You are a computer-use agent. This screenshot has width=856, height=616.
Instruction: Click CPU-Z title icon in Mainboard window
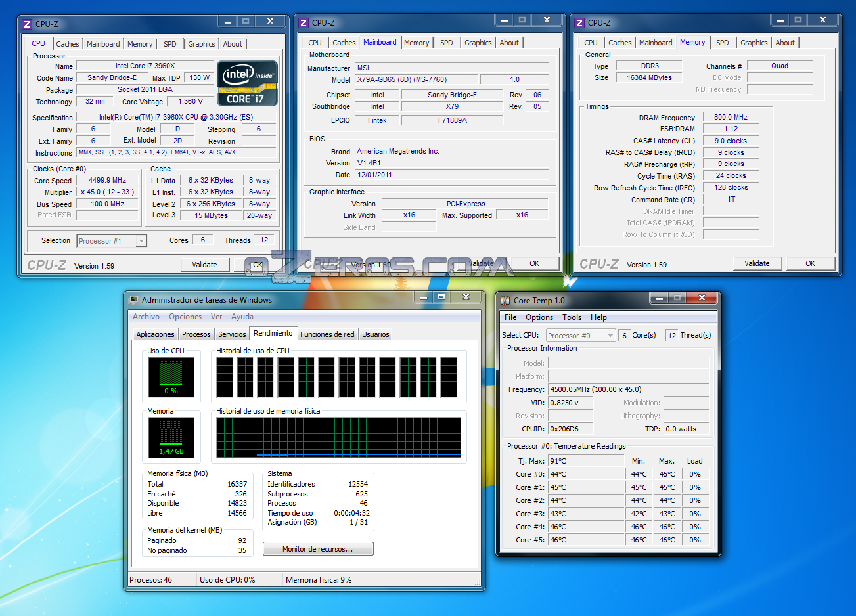pos(304,23)
